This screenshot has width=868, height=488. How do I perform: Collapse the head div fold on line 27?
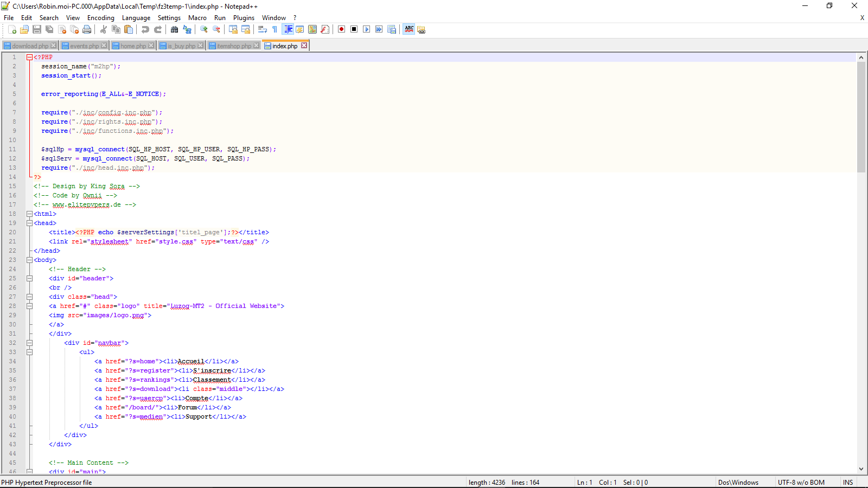coord(30,297)
